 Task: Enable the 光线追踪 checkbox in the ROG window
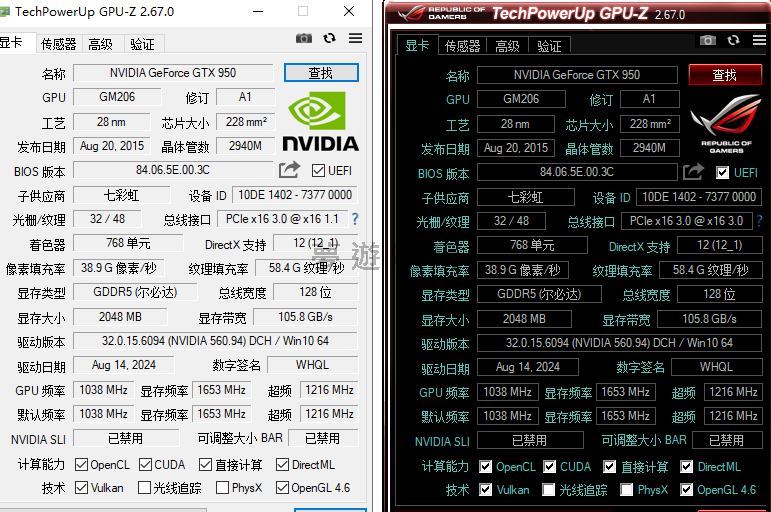click(549, 490)
